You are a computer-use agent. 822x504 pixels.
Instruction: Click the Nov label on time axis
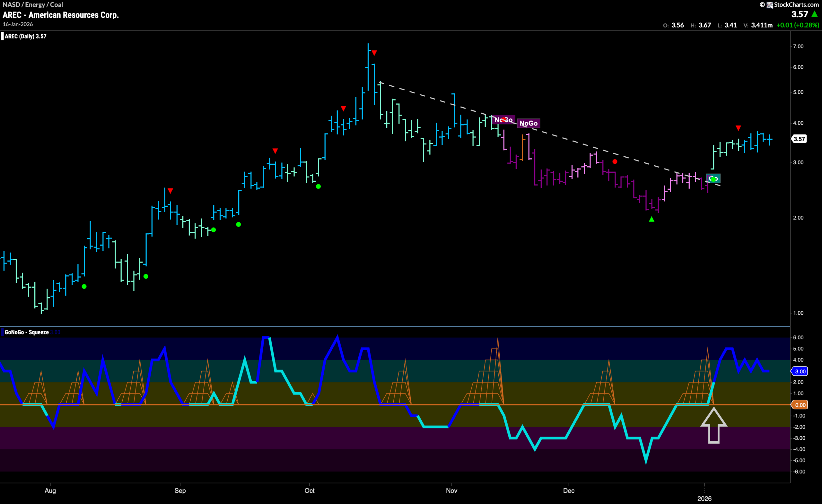pos(452,491)
